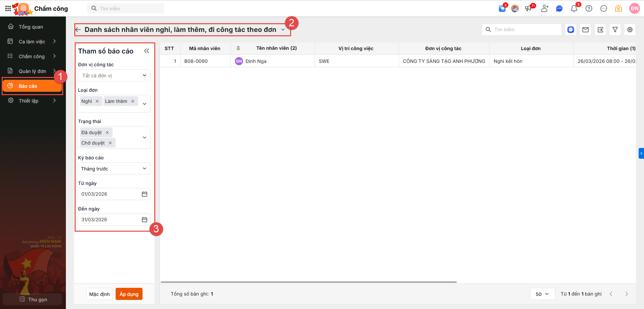Image resolution: width=644 pixels, height=309 pixels.
Task: Go to the next page arrow
Action: pyautogui.click(x=627, y=294)
